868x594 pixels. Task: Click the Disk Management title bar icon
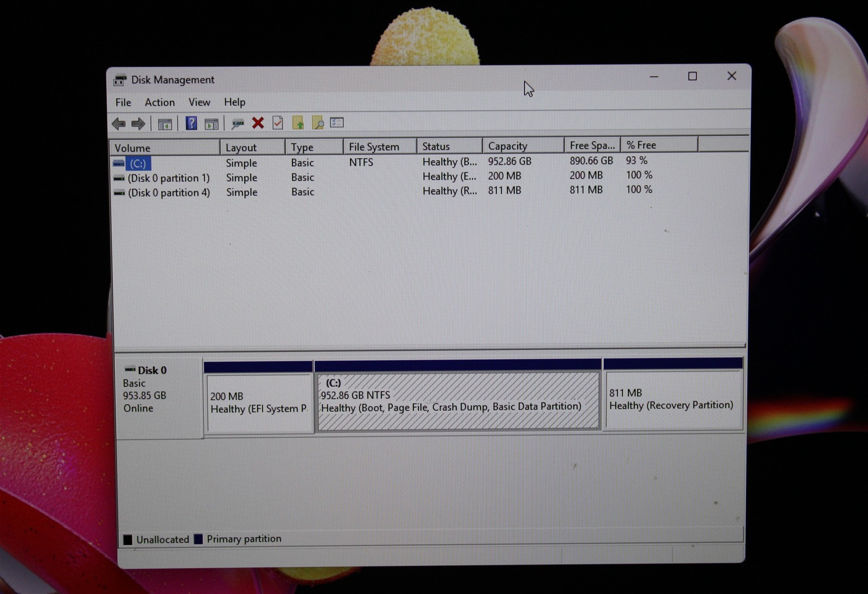120,80
